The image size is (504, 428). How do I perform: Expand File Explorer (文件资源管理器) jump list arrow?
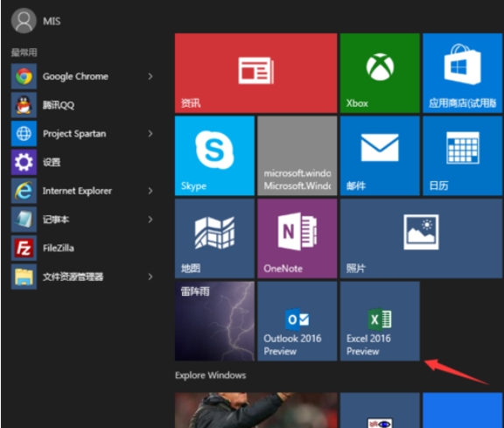point(150,277)
